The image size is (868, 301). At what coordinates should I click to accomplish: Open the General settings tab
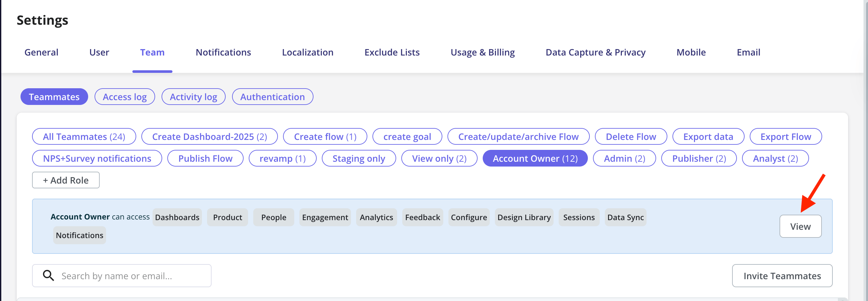coord(41,52)
